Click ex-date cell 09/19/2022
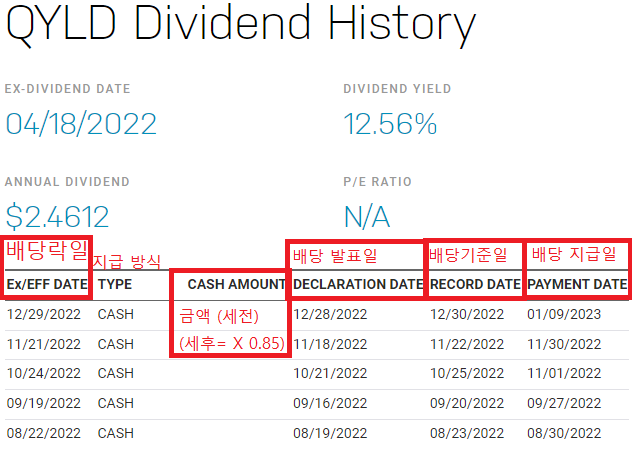This screenshot has width=632, height=449. point(44,403)
